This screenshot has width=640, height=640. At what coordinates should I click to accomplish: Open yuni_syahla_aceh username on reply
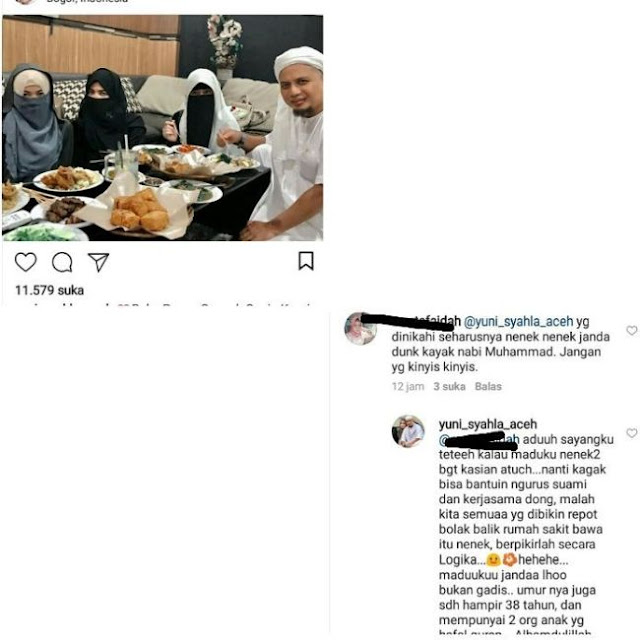click(x=488, y=424)
